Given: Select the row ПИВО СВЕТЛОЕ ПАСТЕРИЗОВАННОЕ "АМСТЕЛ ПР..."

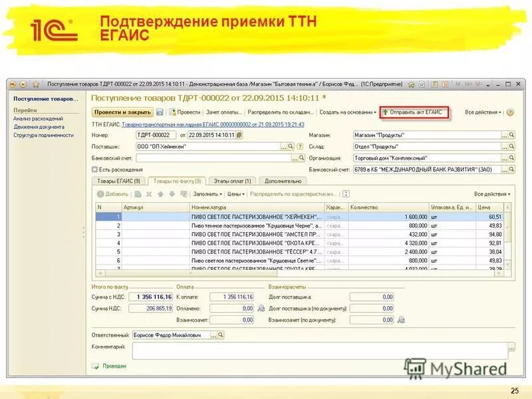Looking at the screenshot, I should 300,235.
